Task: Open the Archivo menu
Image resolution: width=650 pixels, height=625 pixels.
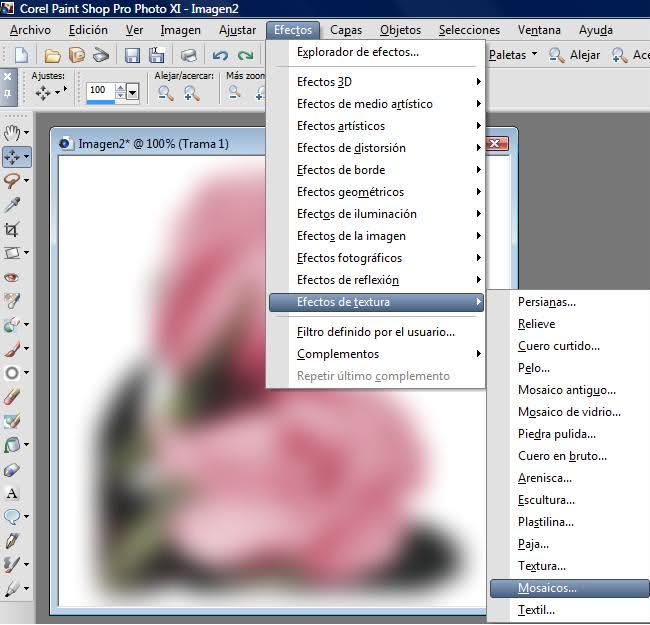Action: [x=30, y=30]
